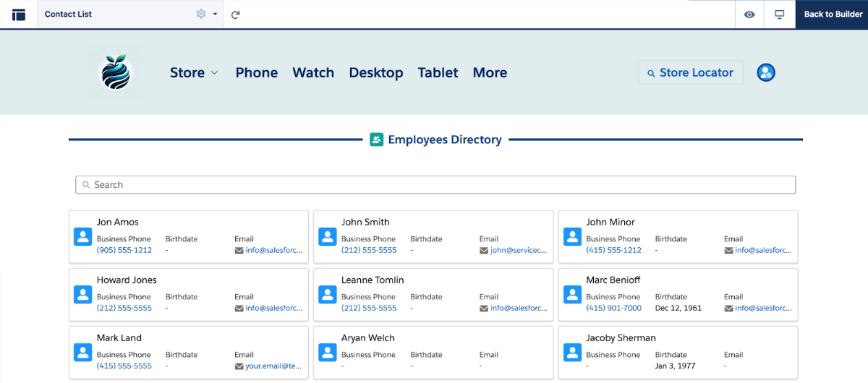Viewport: 868px width, 383px height.
Task: Open the Phone navigation item
Action: tap(257, 72)
